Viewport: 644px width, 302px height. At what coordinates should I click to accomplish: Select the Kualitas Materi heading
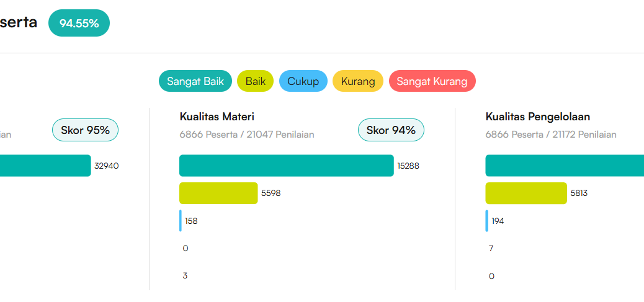tap(217, 117)
